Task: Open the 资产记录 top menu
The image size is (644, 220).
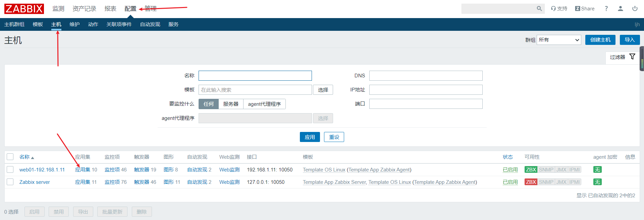Action: [84, 9]
